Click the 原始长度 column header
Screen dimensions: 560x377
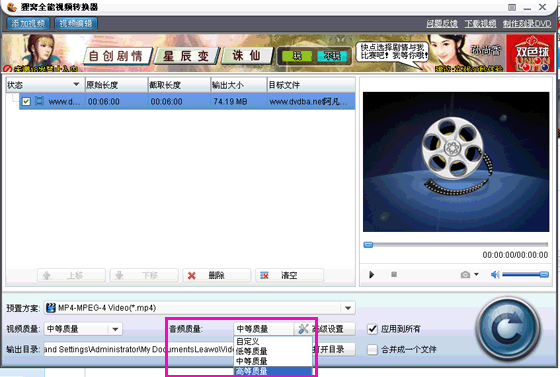point(116,85)
